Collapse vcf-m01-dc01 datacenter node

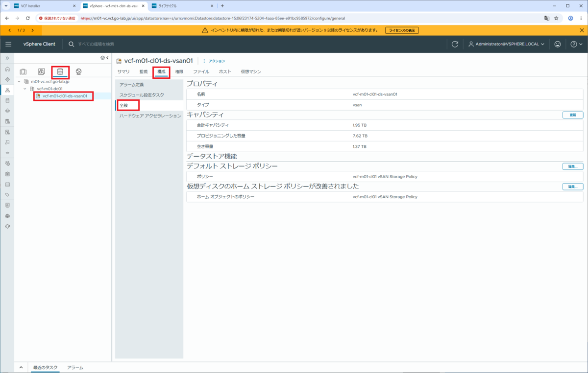25,89
